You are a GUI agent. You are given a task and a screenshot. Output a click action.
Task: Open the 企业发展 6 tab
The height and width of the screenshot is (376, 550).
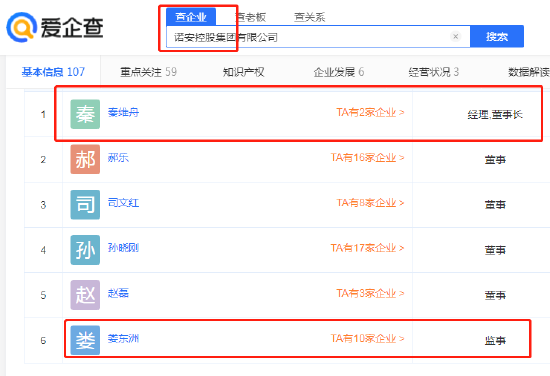338,72
